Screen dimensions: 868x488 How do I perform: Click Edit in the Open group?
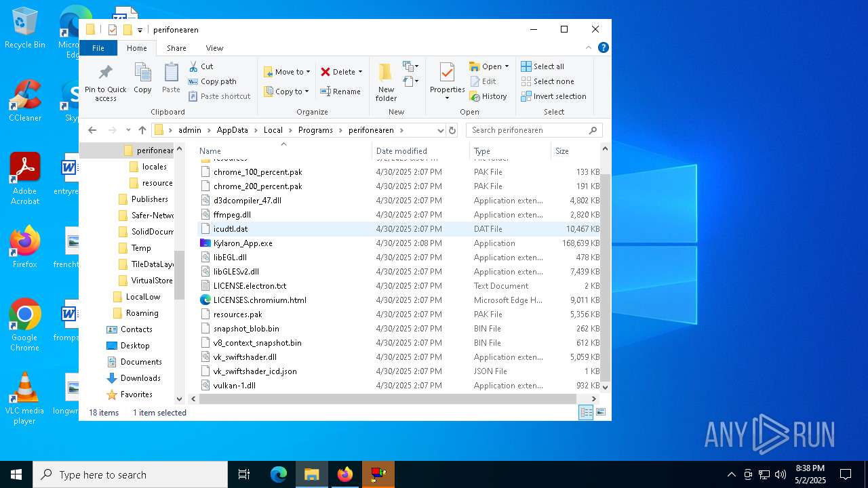pyautogui.click(x=484, y=81)
